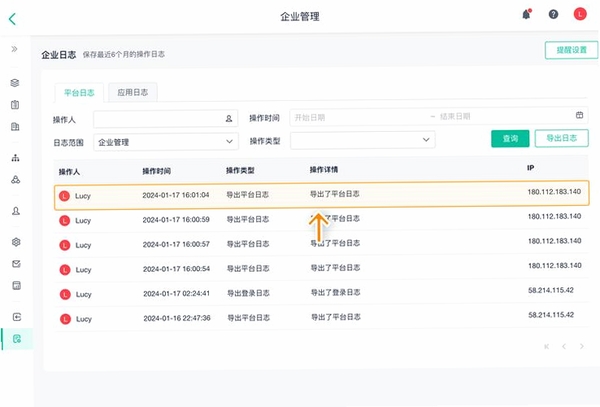Select timestamp 2024-01-17 16:01:04
This screenshot has width=600, height=407.
pos(176,195)
